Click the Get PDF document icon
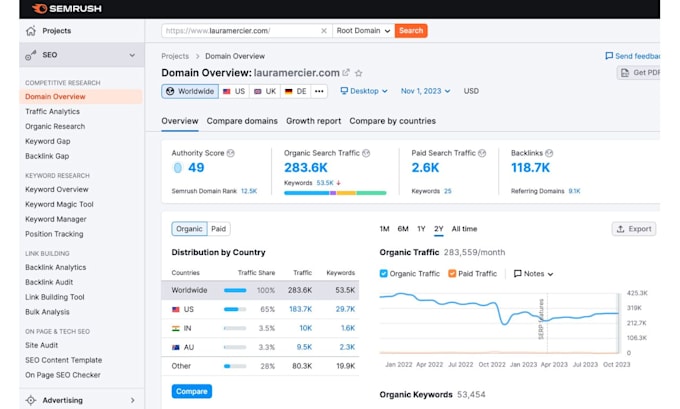 click(625, 73)
